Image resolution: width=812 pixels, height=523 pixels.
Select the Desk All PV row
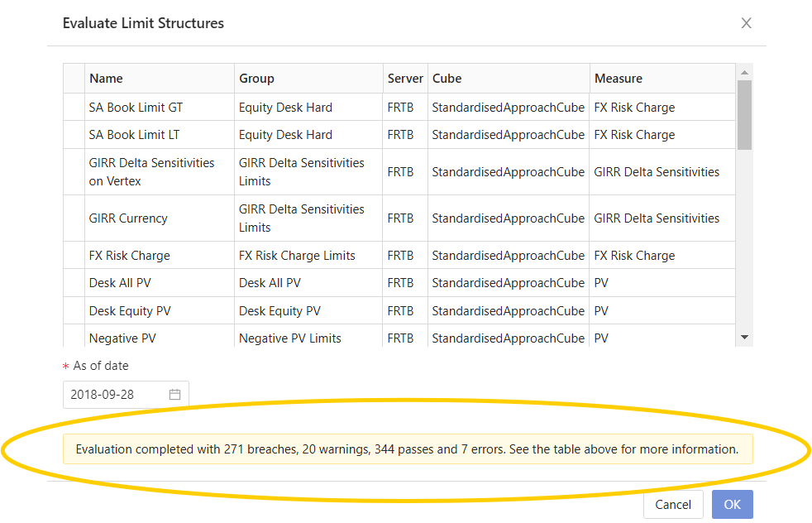(120, 283)
